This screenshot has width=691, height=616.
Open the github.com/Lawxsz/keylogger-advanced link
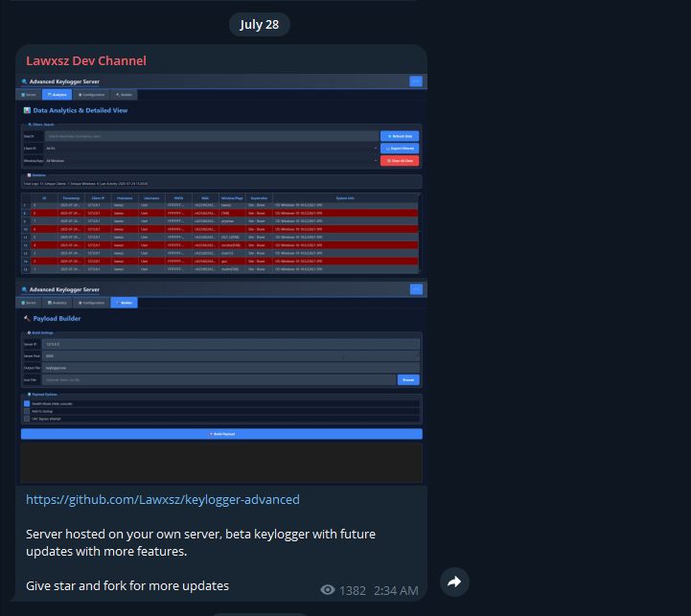tap(163, 499)
